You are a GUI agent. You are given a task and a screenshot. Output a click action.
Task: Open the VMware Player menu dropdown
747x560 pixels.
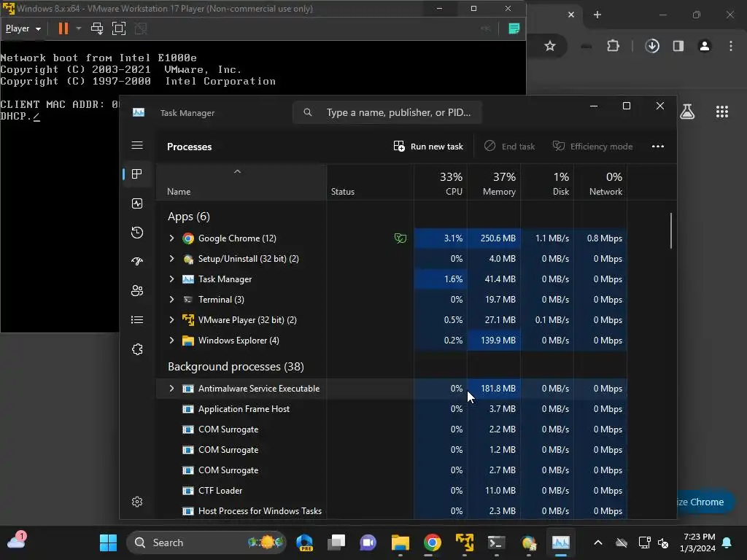pos(23,28)
